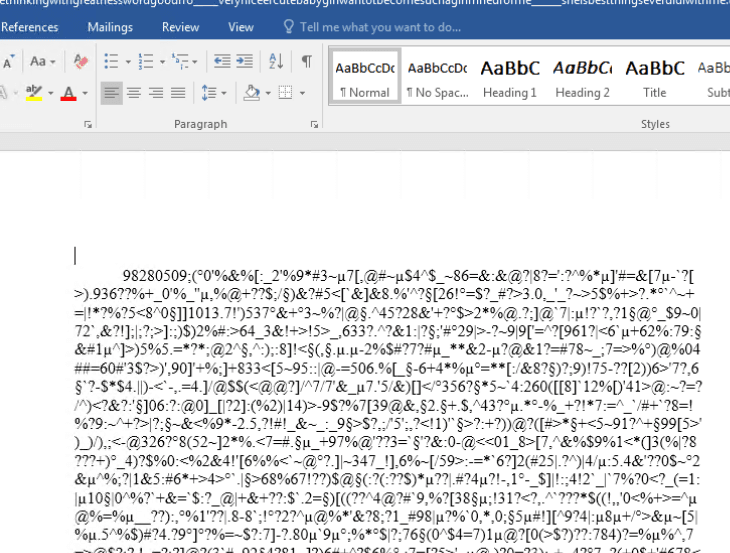Apply the Heading 1 style
730x553 pixels.
510,76
